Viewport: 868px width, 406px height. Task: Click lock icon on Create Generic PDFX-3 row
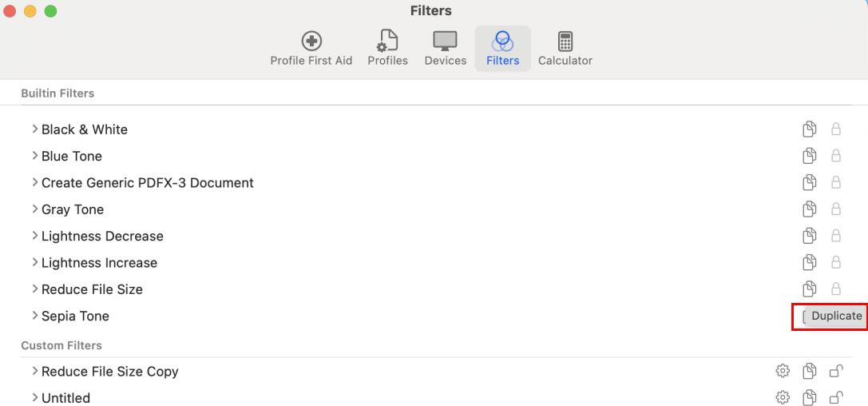coord(836,182)
